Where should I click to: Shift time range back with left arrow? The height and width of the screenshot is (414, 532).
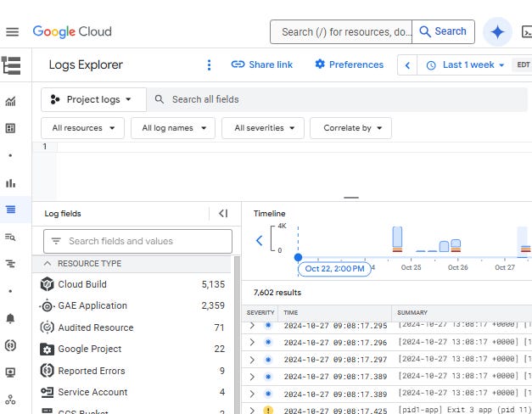coord(407,65)
